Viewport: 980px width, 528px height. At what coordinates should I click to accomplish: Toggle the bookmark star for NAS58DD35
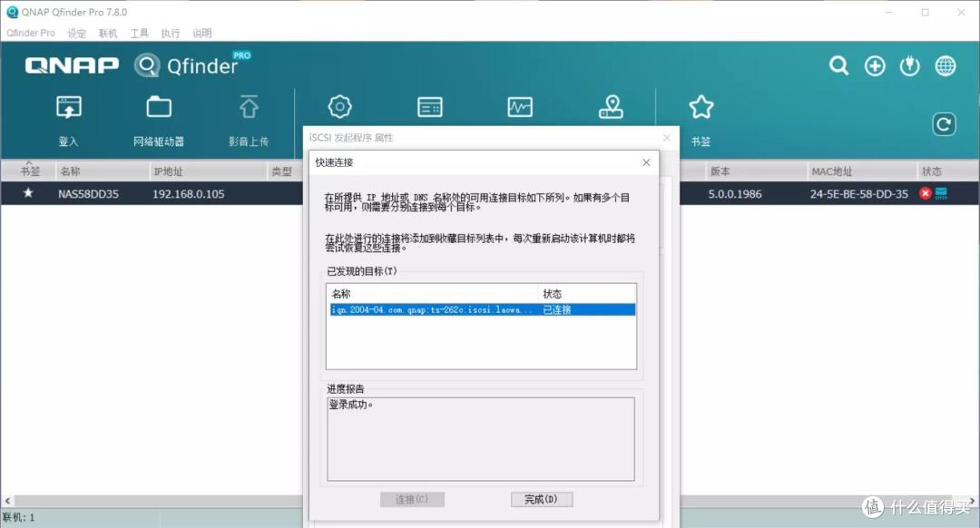(x=29, y=193)
